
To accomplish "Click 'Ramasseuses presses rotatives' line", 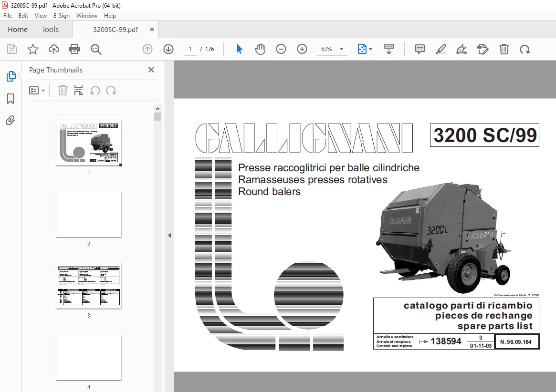I will pos(313,180).
